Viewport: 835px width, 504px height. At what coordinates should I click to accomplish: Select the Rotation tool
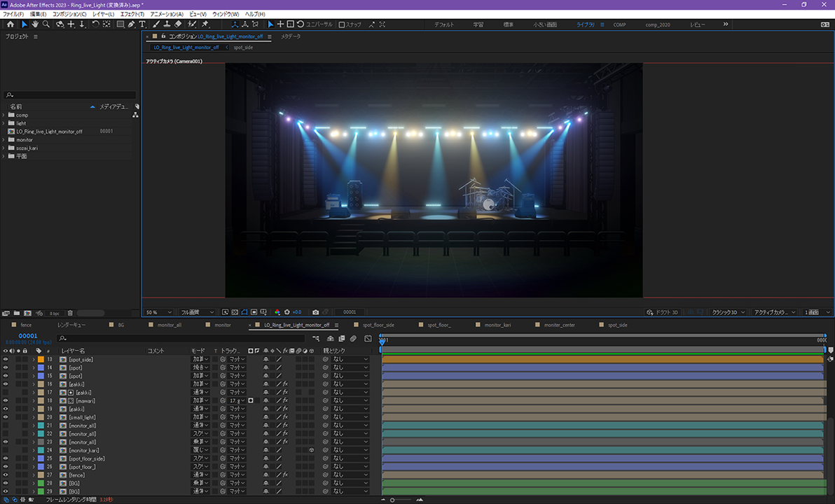[x=95, y=24]
